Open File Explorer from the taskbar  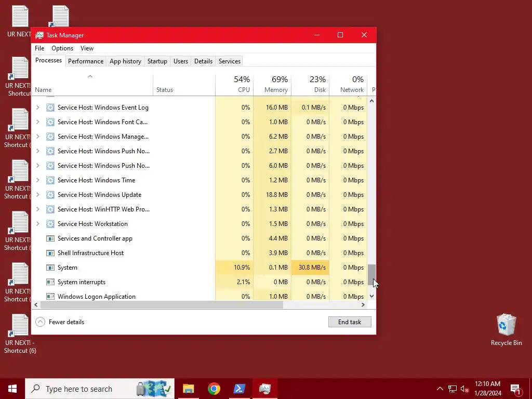188,389
